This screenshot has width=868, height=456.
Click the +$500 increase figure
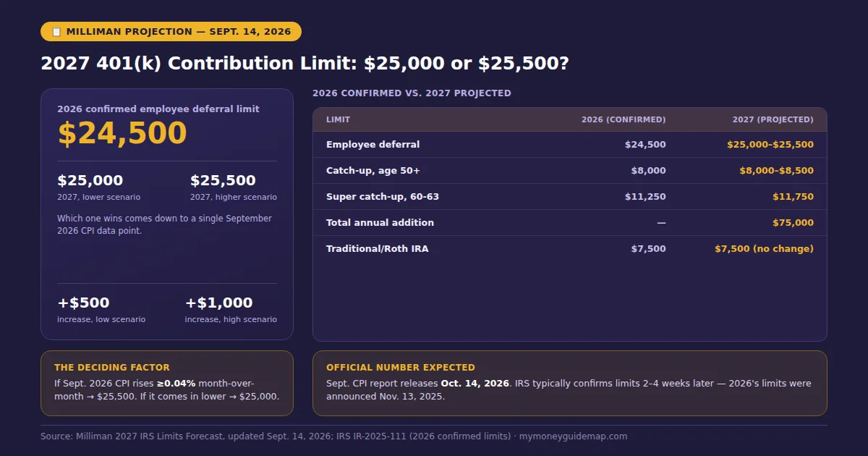[x=83, y=303]
